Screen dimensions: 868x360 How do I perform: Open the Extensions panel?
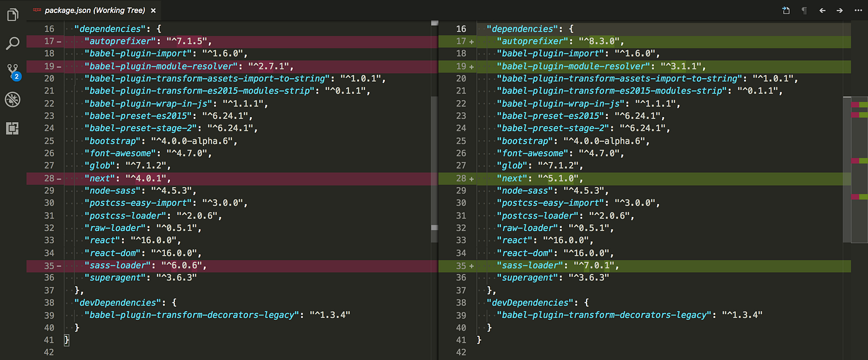click(12, 128)
